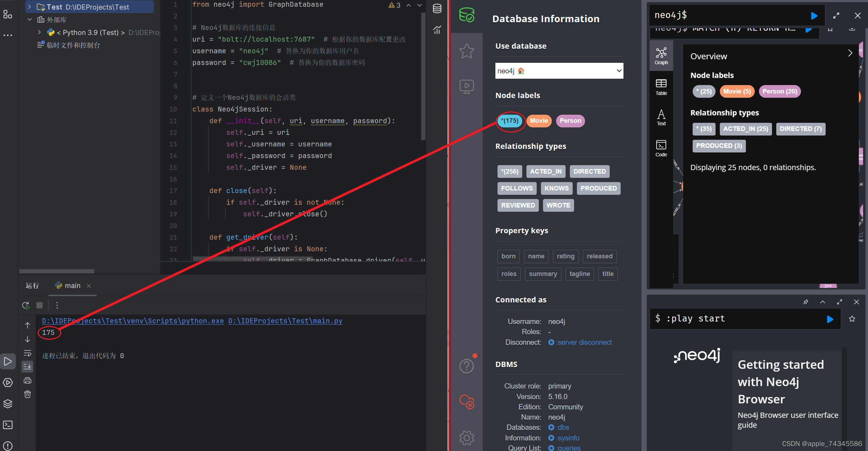Select the orange Movie node label
This screenshot has height=451, width=868.
pyautogui.click(x=538, y=121)
